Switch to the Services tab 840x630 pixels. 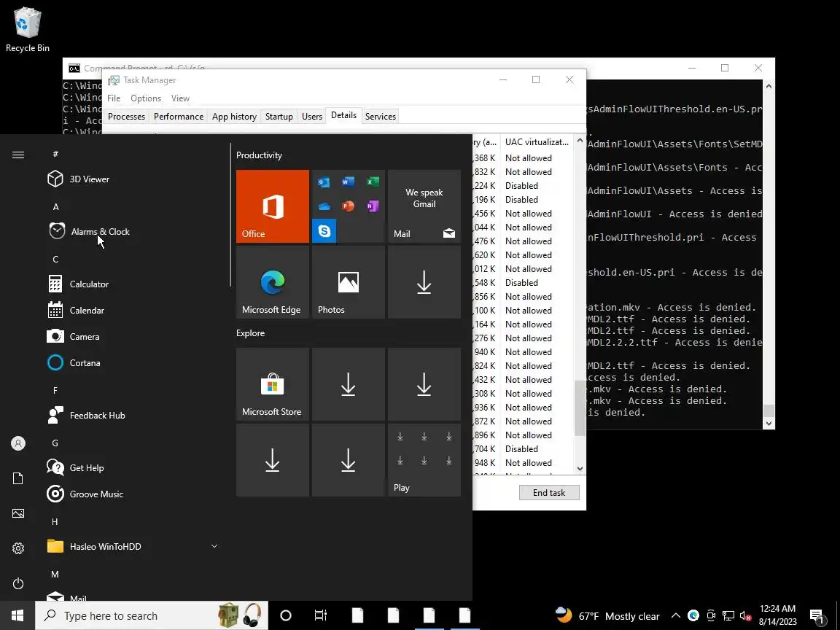click(x=381, y=116)
